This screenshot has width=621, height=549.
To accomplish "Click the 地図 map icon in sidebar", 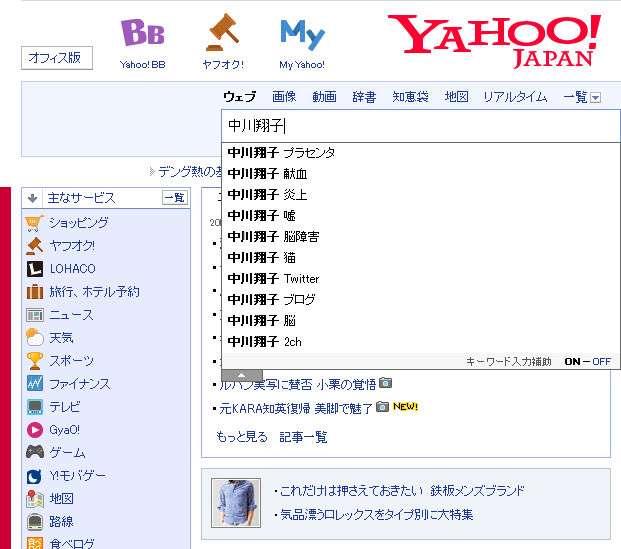I will 34,499.
